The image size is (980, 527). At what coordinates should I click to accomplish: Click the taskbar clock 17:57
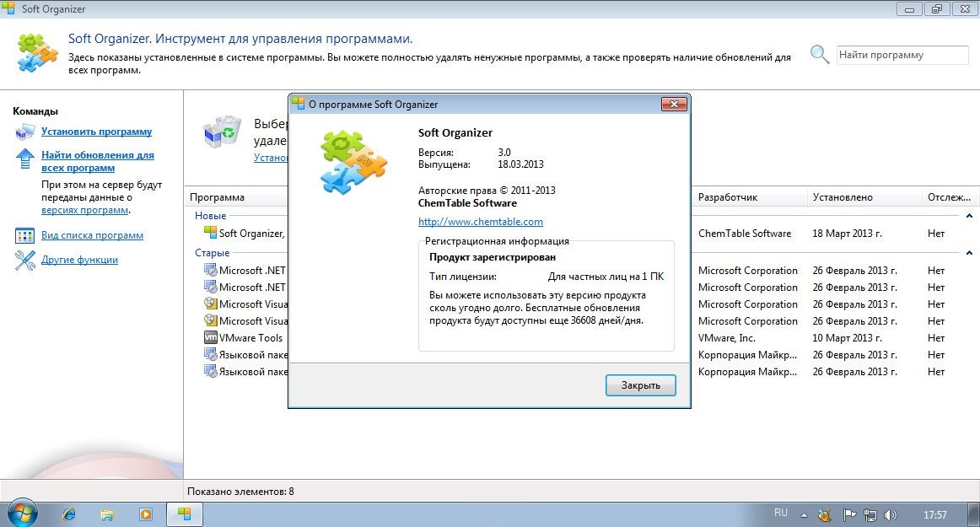(935, 515)
